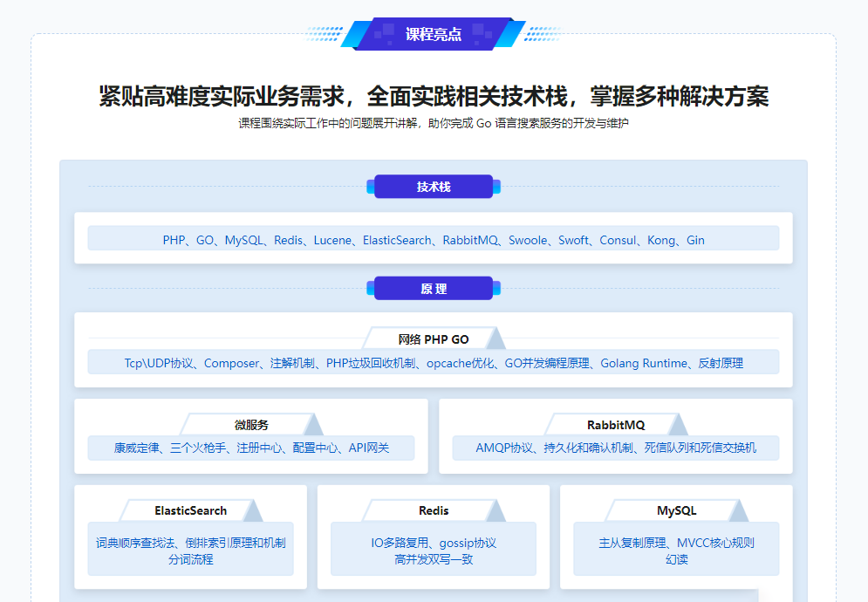Screen dimensions: 868x602
Task: Select the Redis tab label
Action: click(x=434, y=510)
